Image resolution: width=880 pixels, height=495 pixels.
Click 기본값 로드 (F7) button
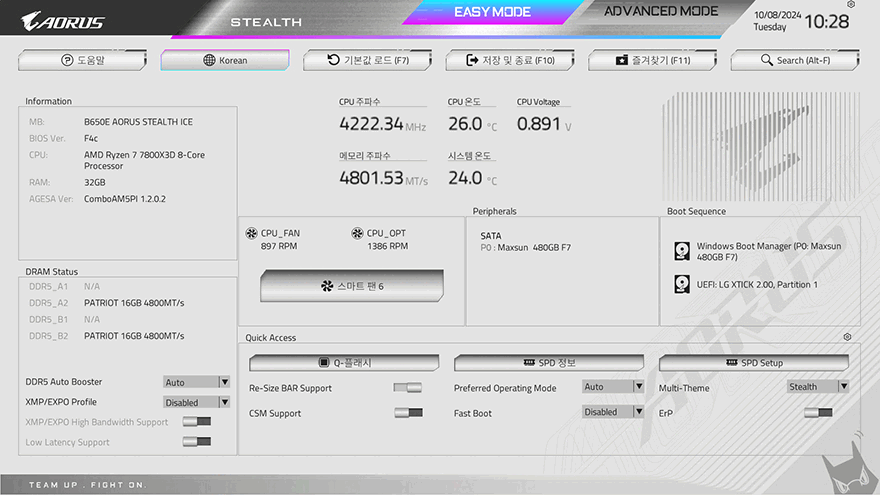(367, 60)
